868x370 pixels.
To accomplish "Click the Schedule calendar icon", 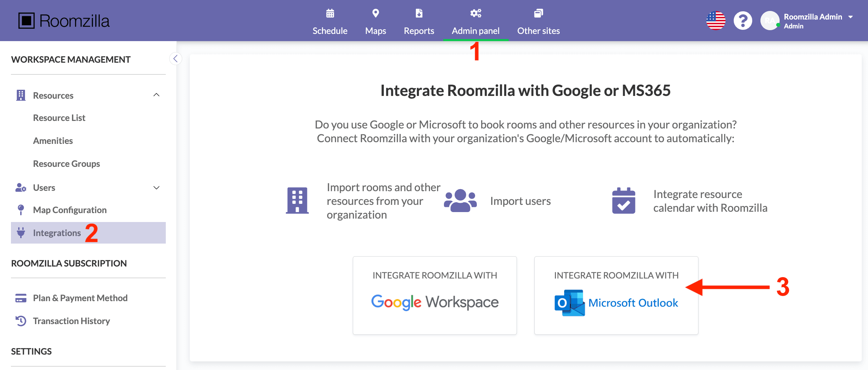I will (x=330, y=13).
